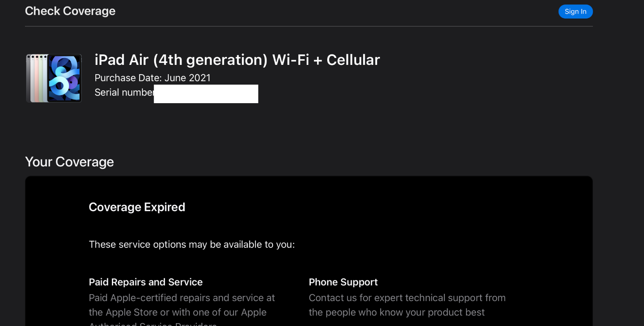644x326 pixels.
Task: Select the iPad Air (4th generation) heading
Action: click(237, 60)
